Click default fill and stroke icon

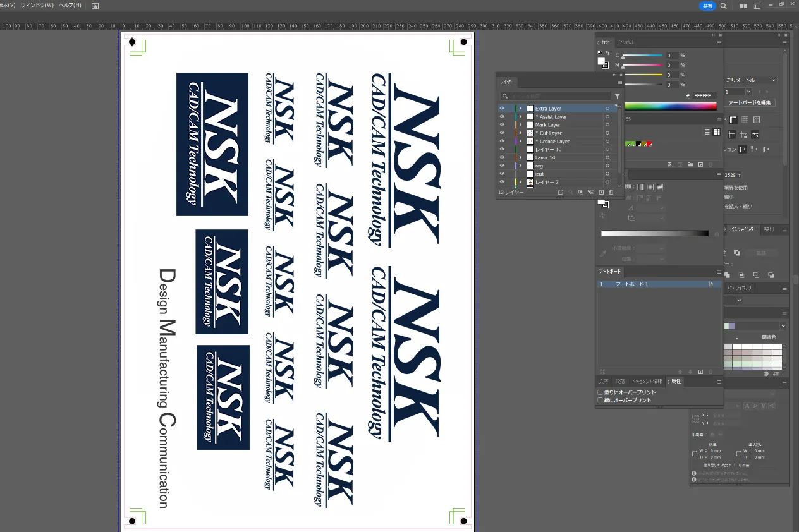tap(600, 52)
